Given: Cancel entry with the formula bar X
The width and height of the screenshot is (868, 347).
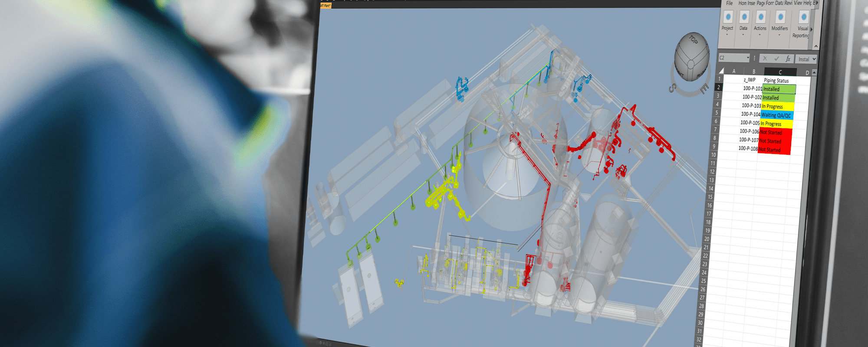Looking at the screenshot, I should tap(765, 59).
